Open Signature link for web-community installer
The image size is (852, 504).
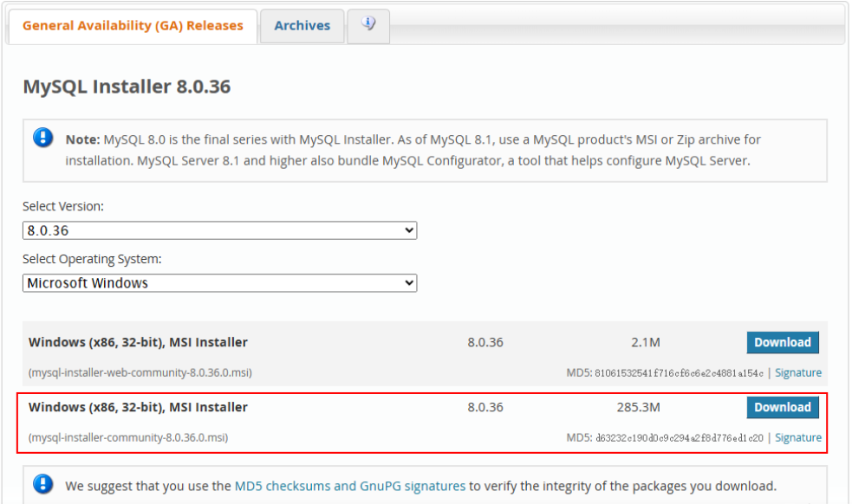(797, 372)
